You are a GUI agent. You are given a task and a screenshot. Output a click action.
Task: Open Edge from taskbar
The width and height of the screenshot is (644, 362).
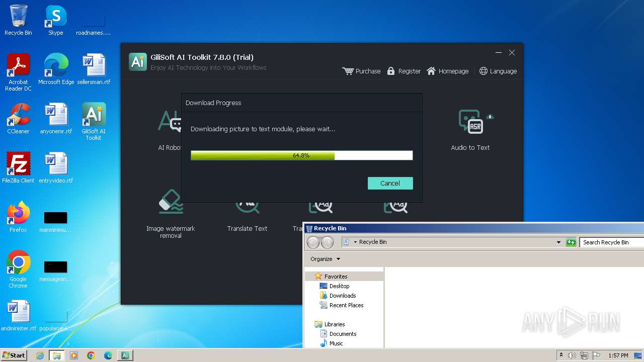click(x=108, y=355)
